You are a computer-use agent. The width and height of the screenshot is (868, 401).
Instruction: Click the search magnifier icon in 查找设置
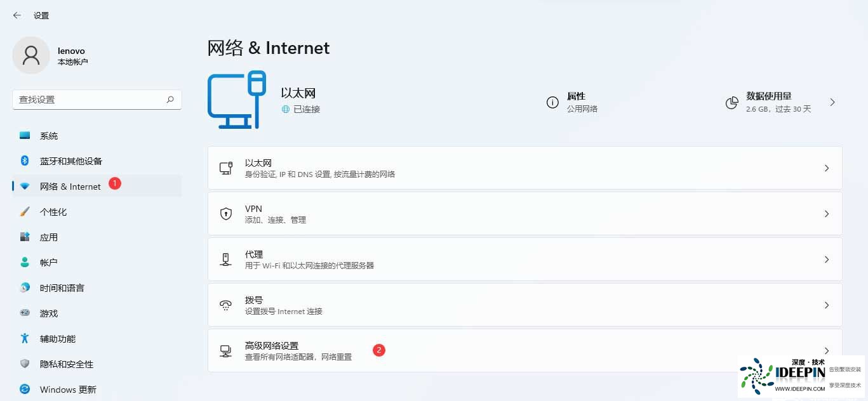pyautogui.click(x=170, y=100)
